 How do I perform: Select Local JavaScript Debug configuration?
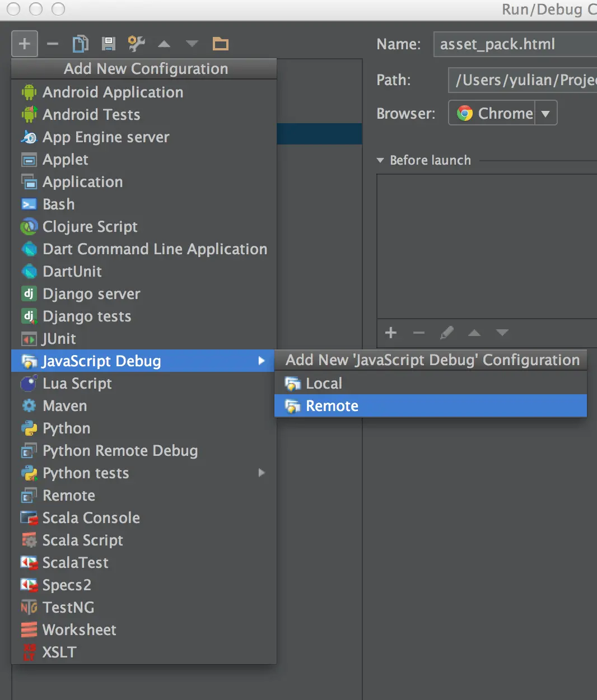(x=325, y=383)
